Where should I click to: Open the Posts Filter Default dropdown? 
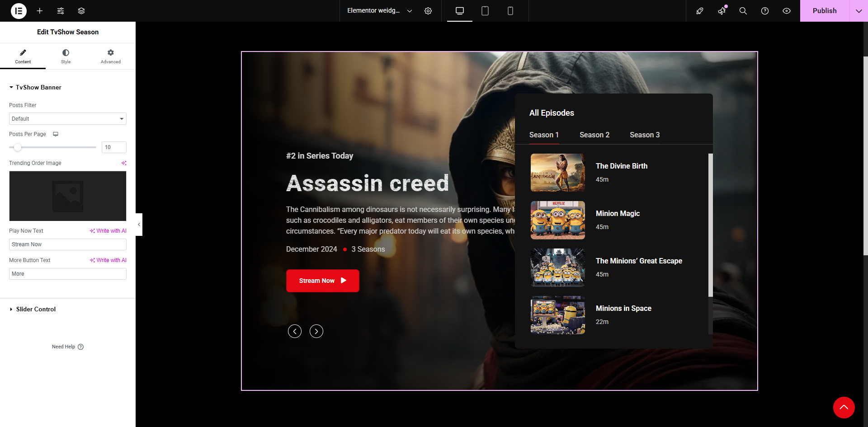[68, 118]
